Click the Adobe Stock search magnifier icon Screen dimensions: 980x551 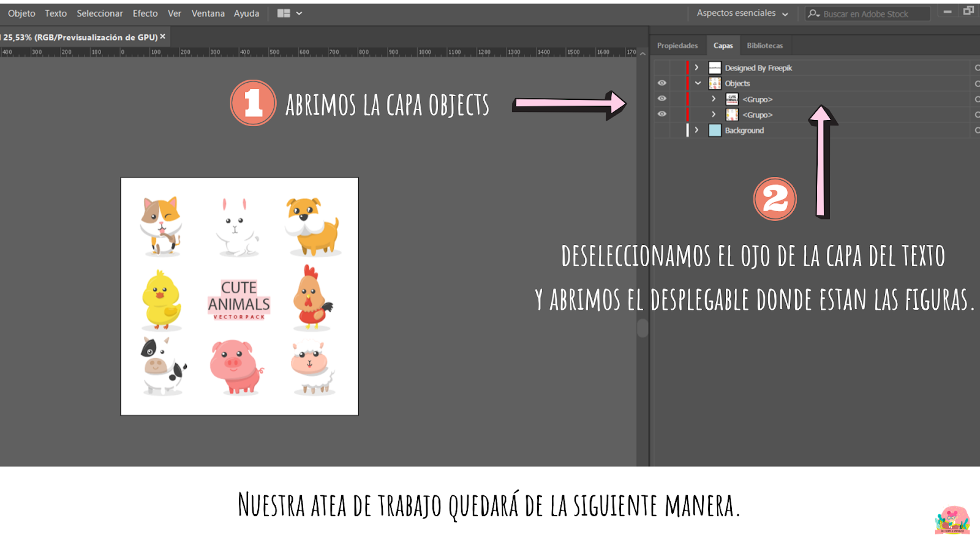(813, 13)
